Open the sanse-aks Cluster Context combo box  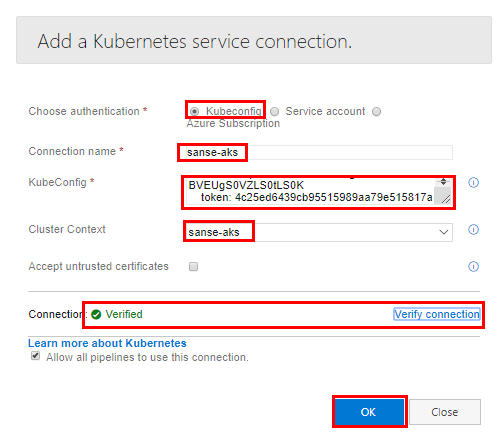[319, 232]
